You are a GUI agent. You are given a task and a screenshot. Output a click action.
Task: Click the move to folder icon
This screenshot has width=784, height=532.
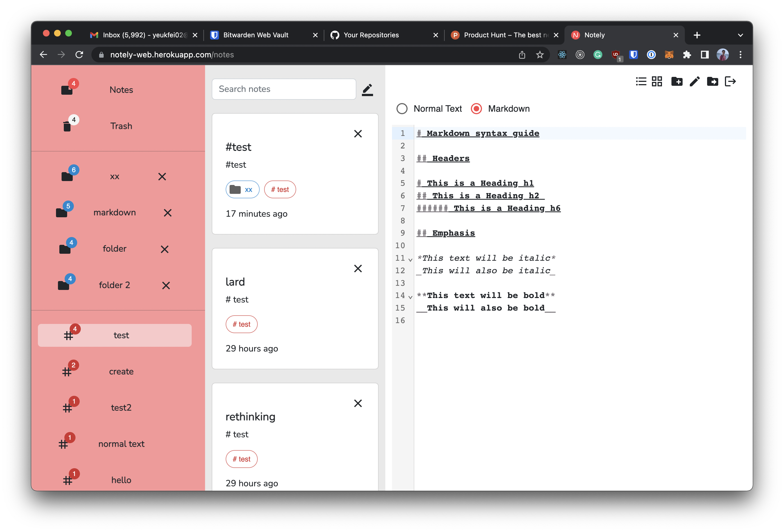[x=712, y=81]
